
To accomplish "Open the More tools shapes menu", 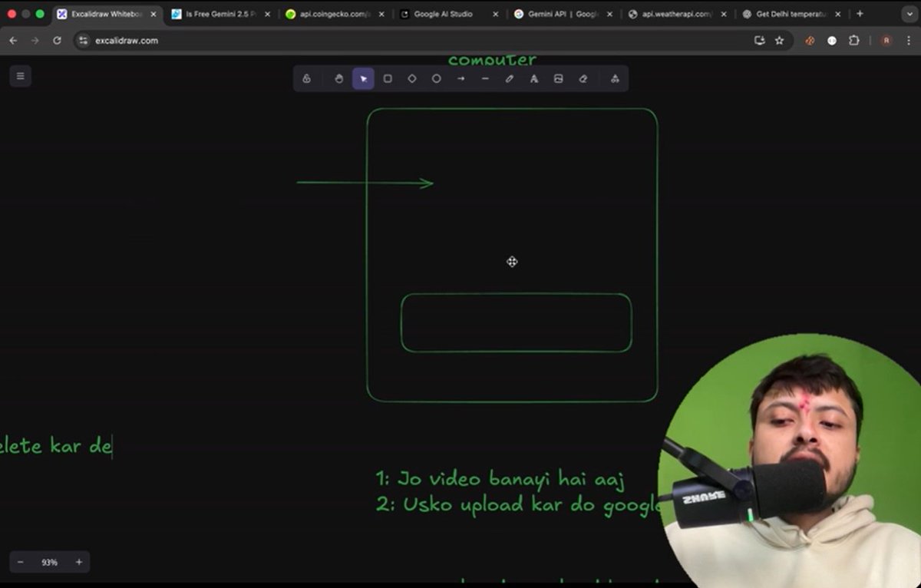I will [615, 78].
